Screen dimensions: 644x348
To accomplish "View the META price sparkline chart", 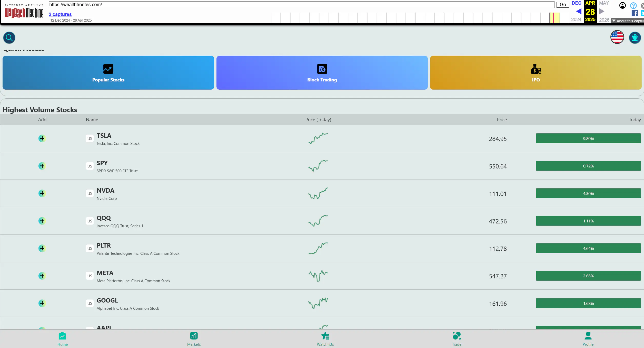I will click(318, 276).
